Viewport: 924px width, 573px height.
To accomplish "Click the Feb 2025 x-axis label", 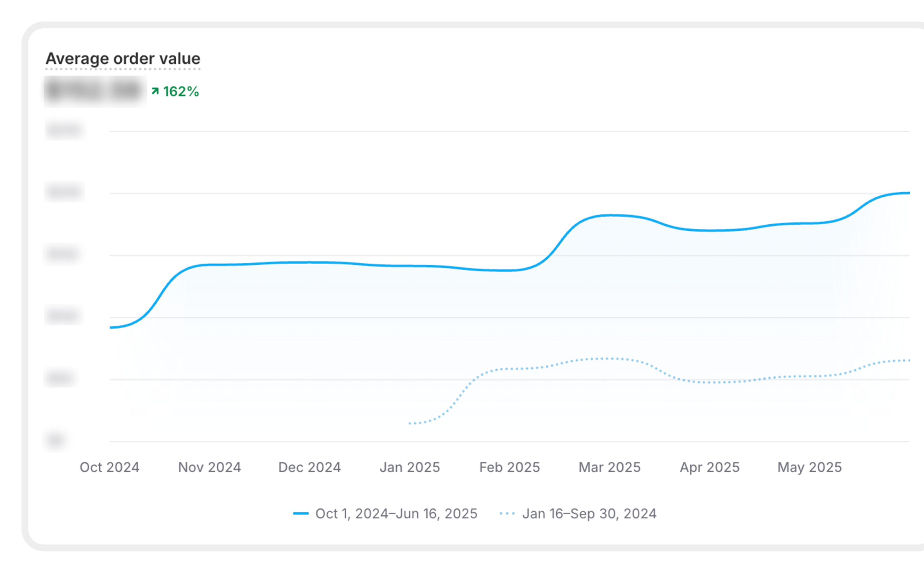I will pyautogui.click(x=509, y=467).
